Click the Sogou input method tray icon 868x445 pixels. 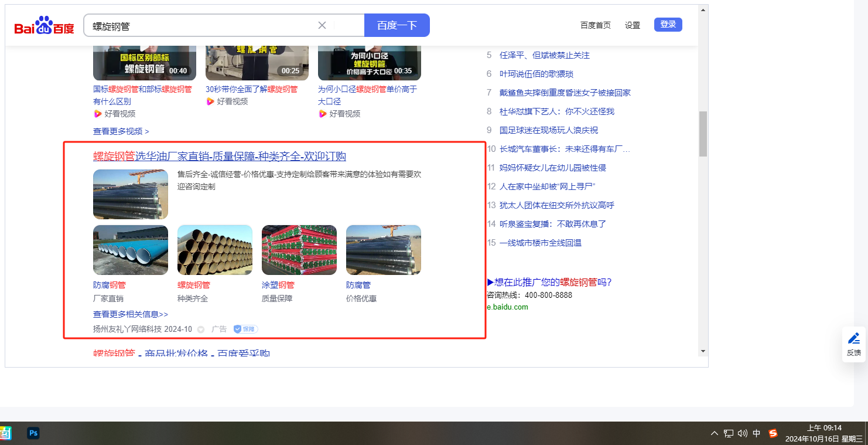pos(773,433)
